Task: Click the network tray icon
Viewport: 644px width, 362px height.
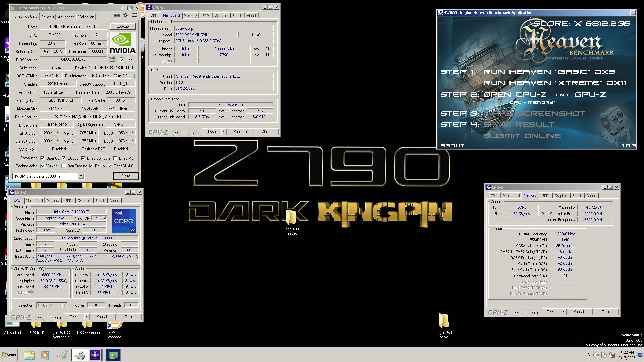Action: click(612, 355)
